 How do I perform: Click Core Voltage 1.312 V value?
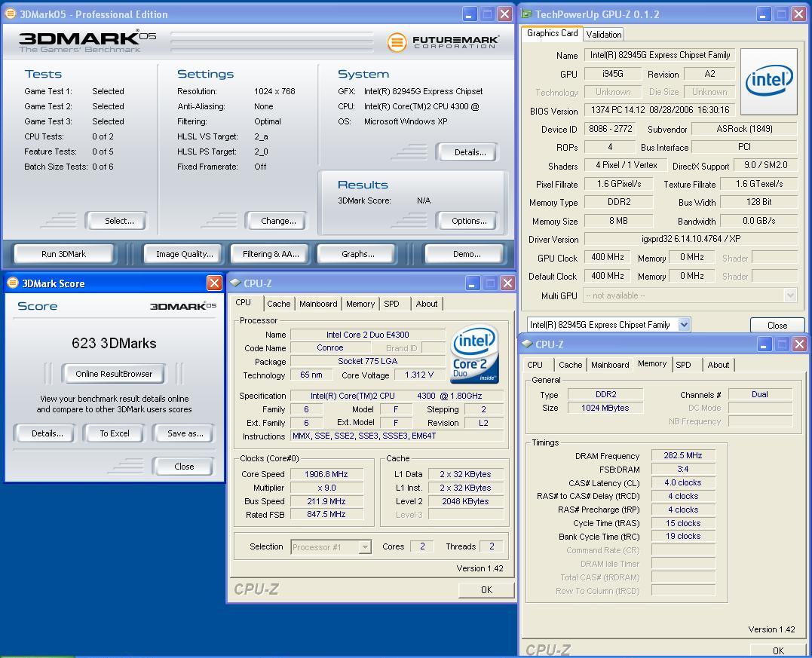point(419,375)
